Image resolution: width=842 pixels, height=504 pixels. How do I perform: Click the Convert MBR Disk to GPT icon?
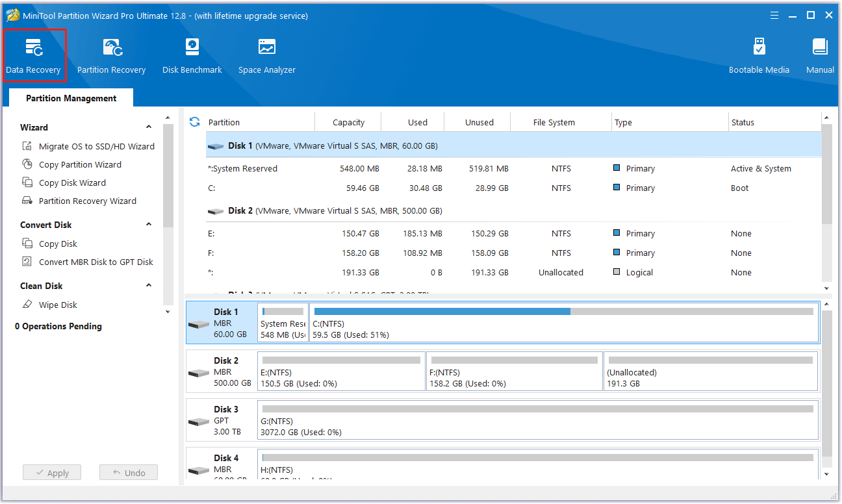pos(27,262)
